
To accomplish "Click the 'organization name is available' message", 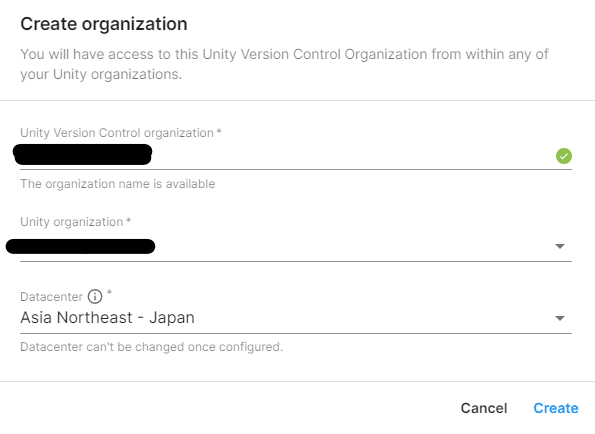I will point(118,184).
